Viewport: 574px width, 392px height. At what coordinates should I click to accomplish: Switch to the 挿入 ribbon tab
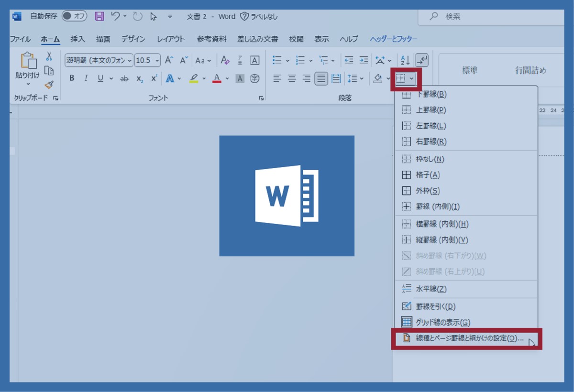click(77, 39)
